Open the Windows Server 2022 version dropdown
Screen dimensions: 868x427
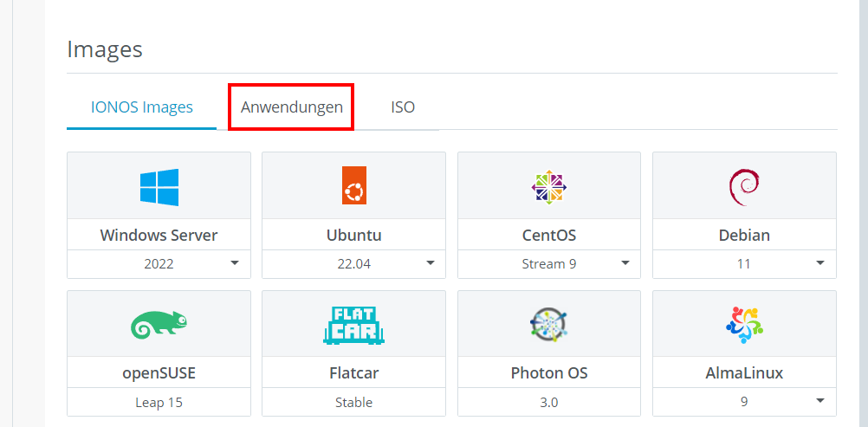click(x=159, y=264)
